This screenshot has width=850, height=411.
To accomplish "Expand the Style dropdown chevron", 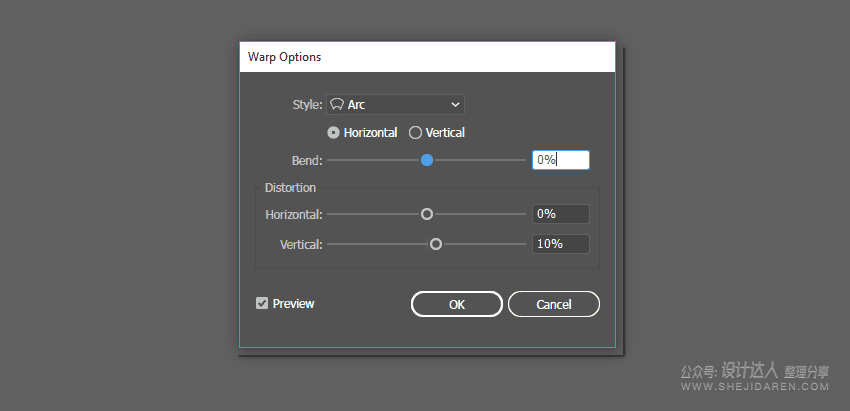I will [455, 104].
